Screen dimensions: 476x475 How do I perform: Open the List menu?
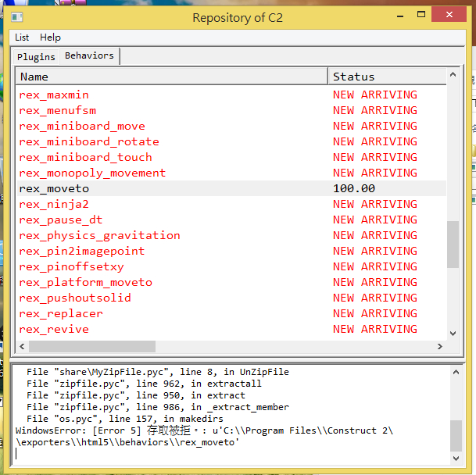tap(22, 37)
